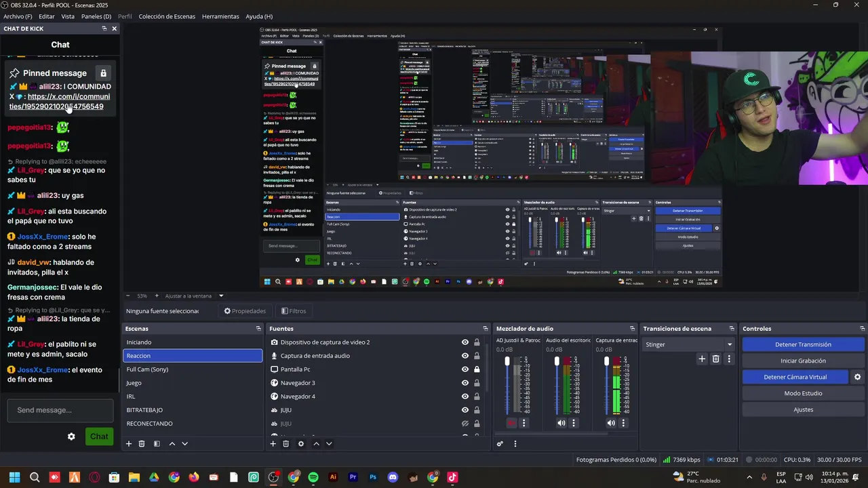Image resolution: width=868 pixels, height=488 pixels.
Task: Open Kick chat settings gear icon
Action: click(71, 436)
